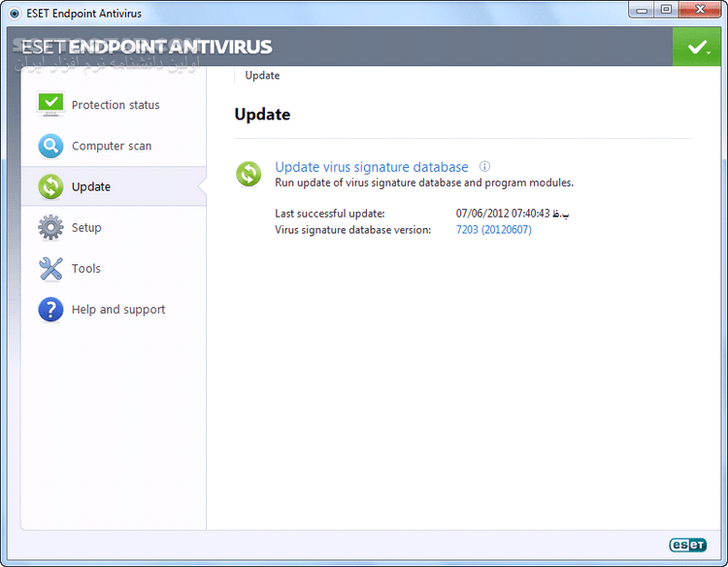The width and height of the screenshot is (728, 567).
Task: Click the Help and support question icon
Action: pos(50,310)
